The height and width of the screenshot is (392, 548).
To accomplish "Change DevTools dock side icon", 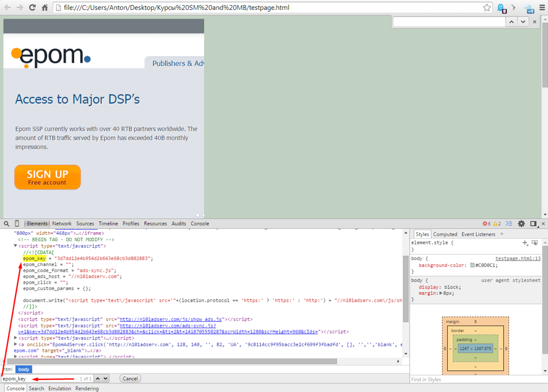I will coord(533,223).
